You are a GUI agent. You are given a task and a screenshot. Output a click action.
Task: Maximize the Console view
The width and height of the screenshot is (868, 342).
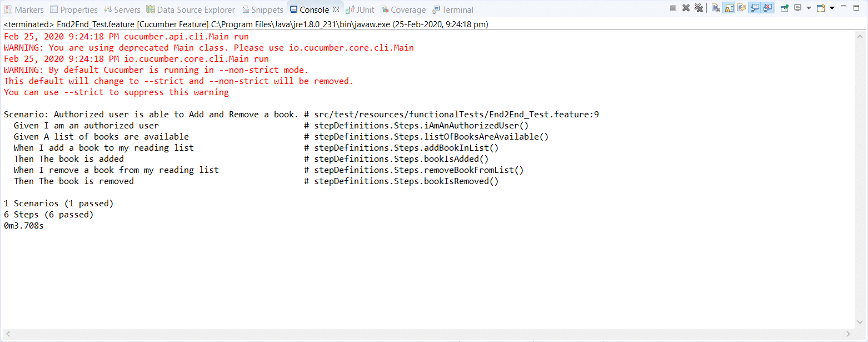pyautogui.click(x=856, y=8)
